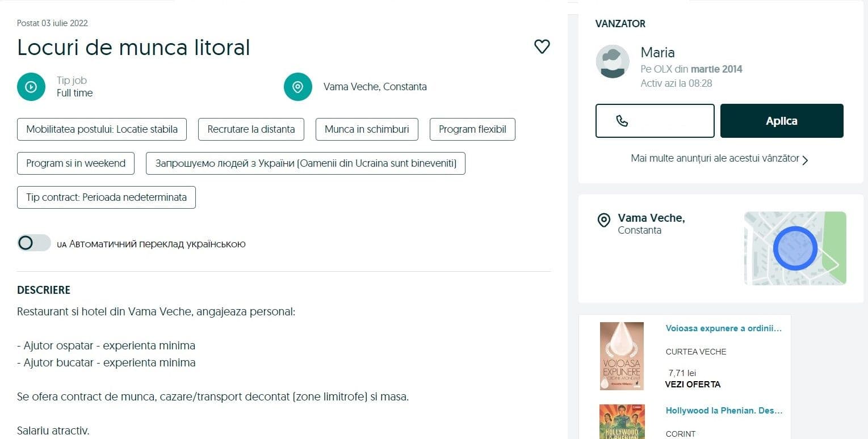The width and height of the screenshot is (868, 439).
Task: Click the phone icon button
Action: pos(655,121)
